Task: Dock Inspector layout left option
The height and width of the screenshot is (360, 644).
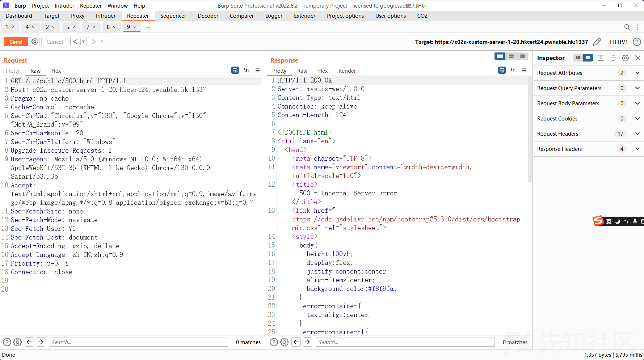Action: 578,58
